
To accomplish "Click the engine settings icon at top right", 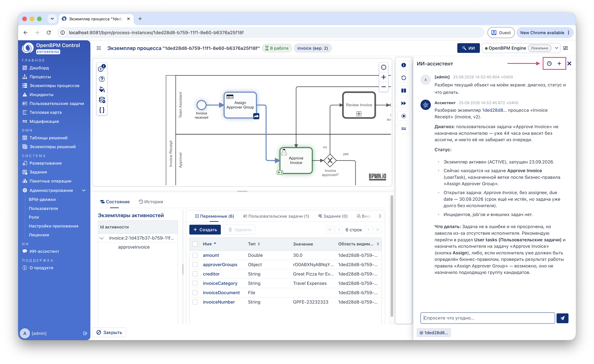I will pyautogui.click(x=565, y=48).
